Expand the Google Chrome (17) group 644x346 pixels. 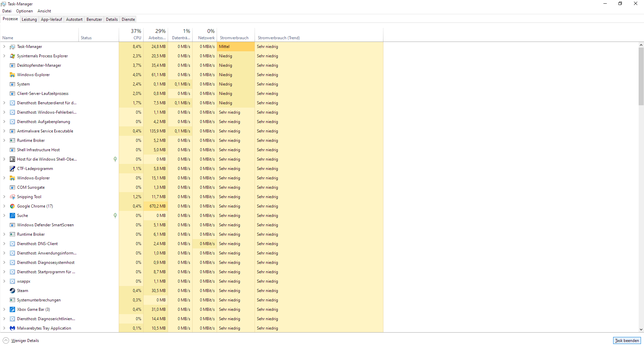click(x=4, y=206)
